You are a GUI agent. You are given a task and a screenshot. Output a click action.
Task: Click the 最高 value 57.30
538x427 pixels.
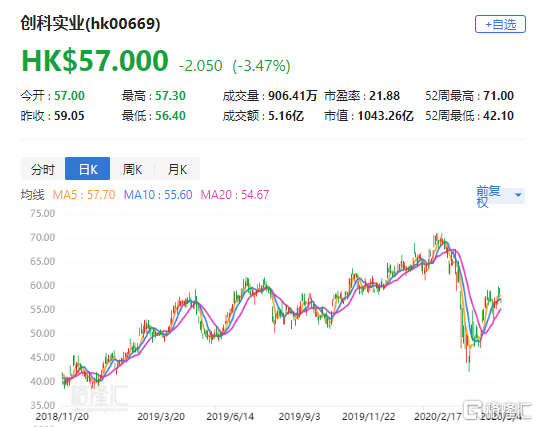(171, 95)
